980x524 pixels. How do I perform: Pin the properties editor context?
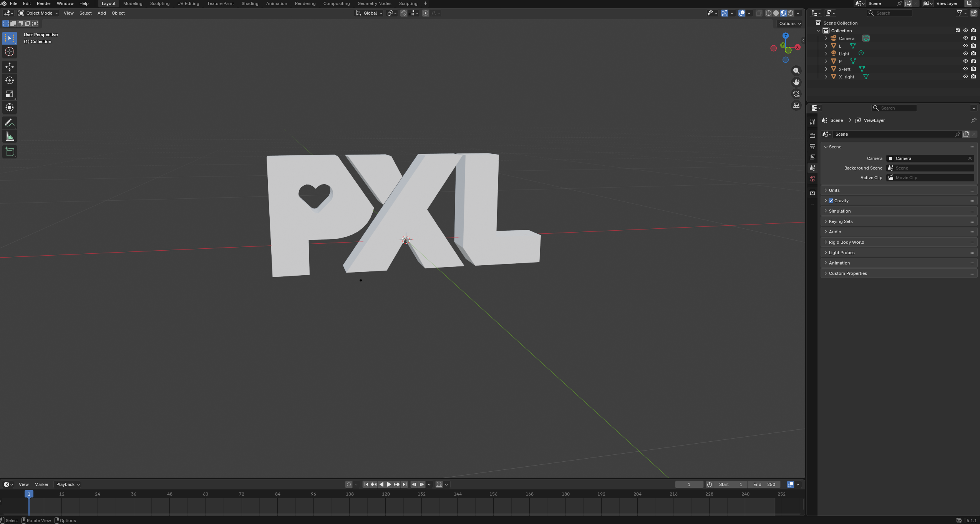click(973, 120)
